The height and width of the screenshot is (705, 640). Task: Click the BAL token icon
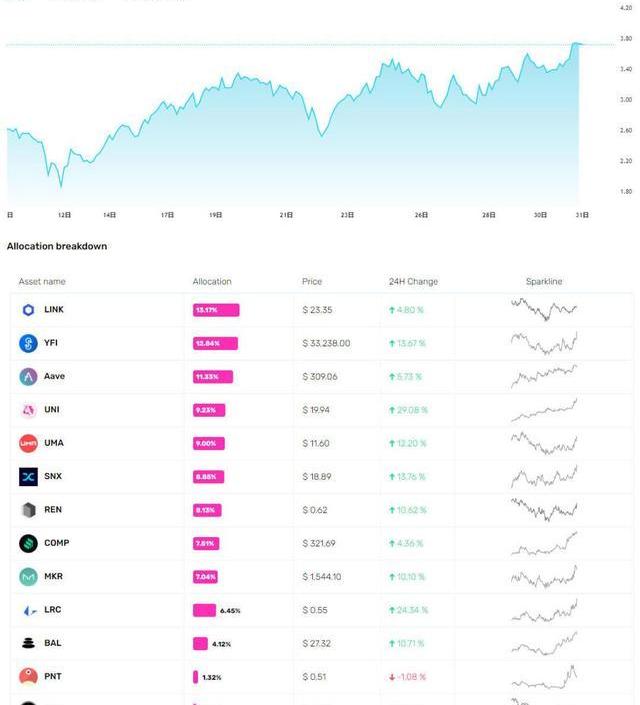[x=28, y=643]
